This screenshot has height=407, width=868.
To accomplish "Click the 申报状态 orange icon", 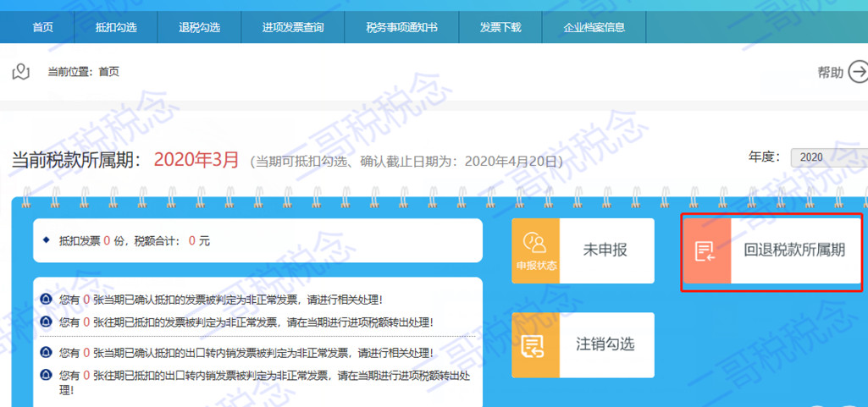I will [535, 250].
